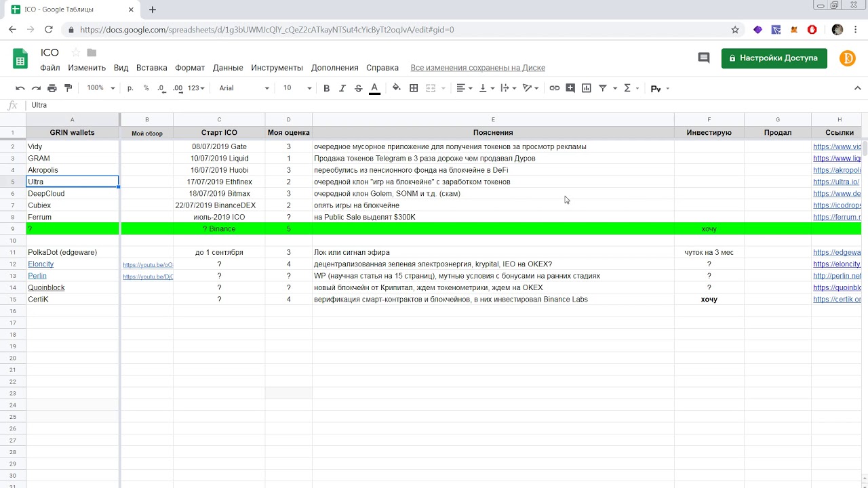Viewport: 868px width, 488px height.
Task: Open the 100% zoom dropdown
Action: click(x=100, y=88)
